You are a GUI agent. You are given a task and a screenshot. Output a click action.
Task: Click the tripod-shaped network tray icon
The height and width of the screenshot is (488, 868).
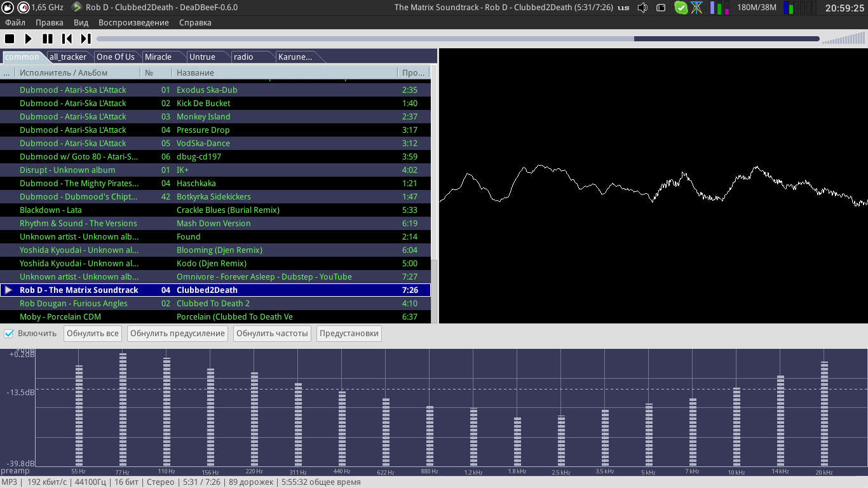[697, 8]
